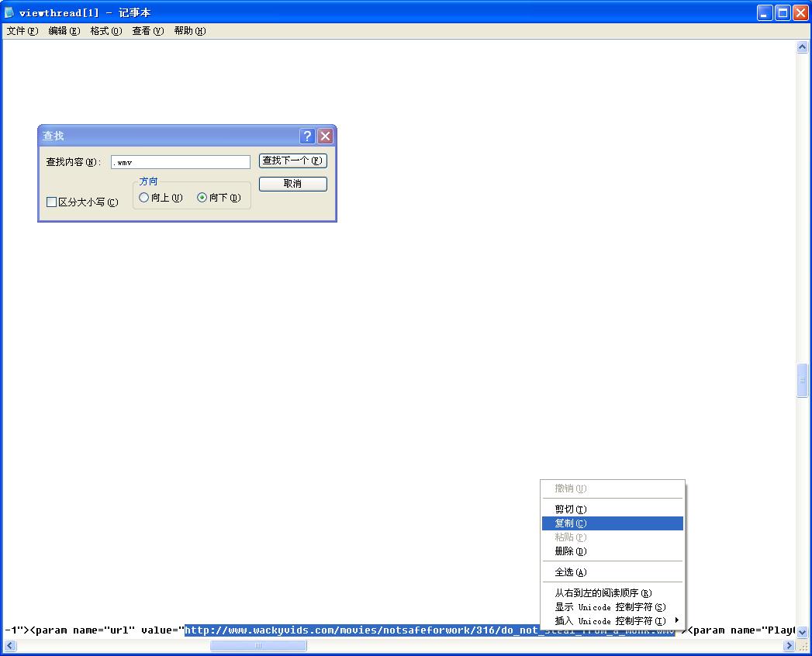The image size is (812, 656).
Task: Open the 文件 menu
Action: (22, 31)
